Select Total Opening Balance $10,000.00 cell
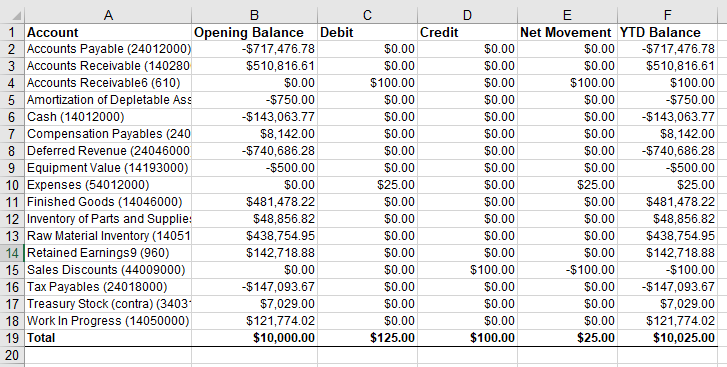Viewport: 727px width, 367px height. point(254,338)
